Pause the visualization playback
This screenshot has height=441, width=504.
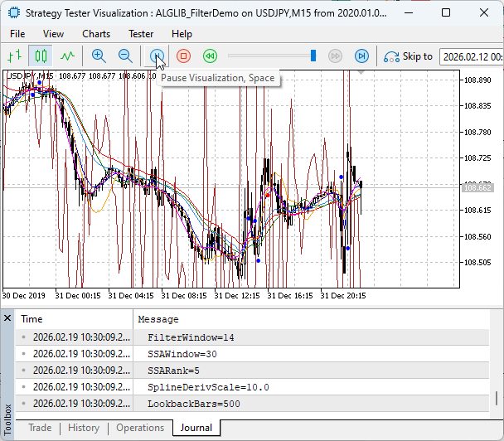pyautogui.click(x=157, y=56)
